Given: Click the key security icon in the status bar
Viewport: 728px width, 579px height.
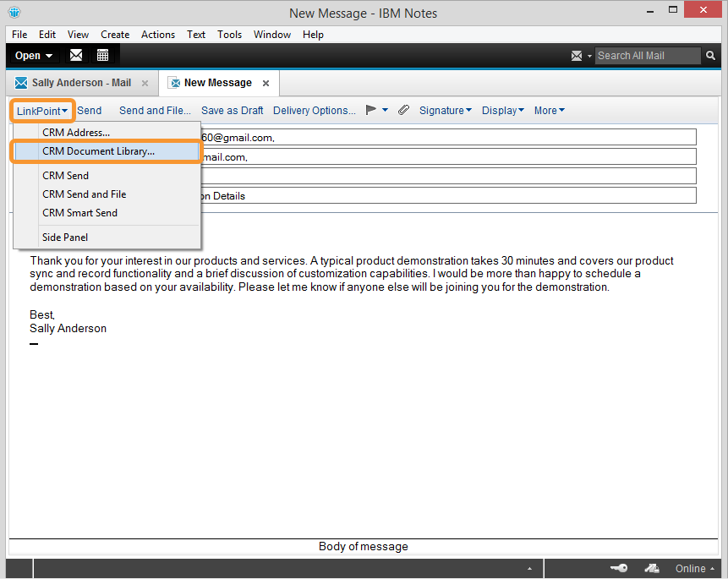Looking at the screenshot, I should coord(619,568).
